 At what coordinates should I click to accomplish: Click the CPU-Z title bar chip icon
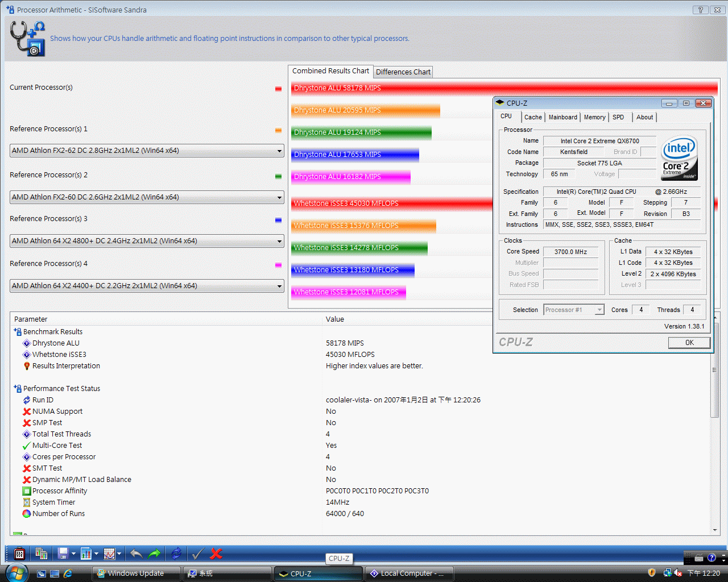pos(500,103)
